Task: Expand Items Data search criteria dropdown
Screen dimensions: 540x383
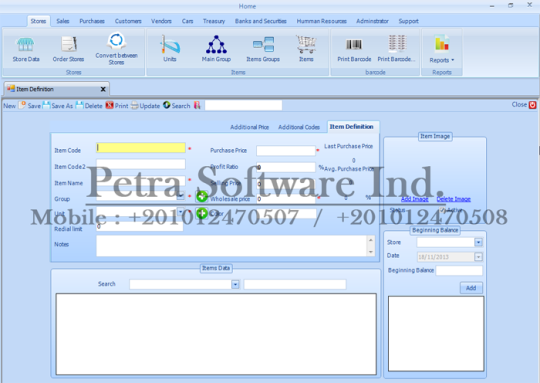Action: point(235,284)
